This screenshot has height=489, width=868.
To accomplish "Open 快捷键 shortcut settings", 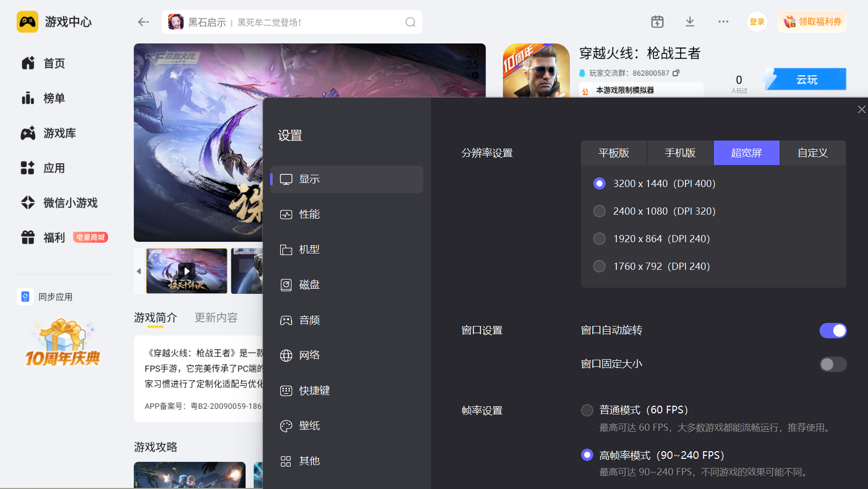I will 347,390.
